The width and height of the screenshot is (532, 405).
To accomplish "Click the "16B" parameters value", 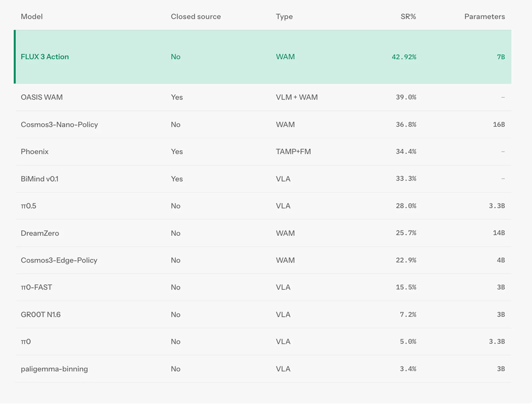I will (x=499, y=125).
